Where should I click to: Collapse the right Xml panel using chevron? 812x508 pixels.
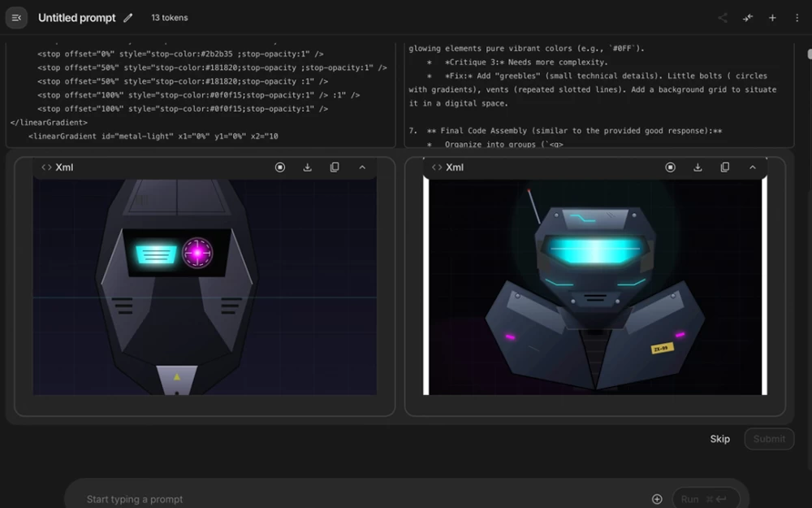pyautogui.click(x=753, y=167)
